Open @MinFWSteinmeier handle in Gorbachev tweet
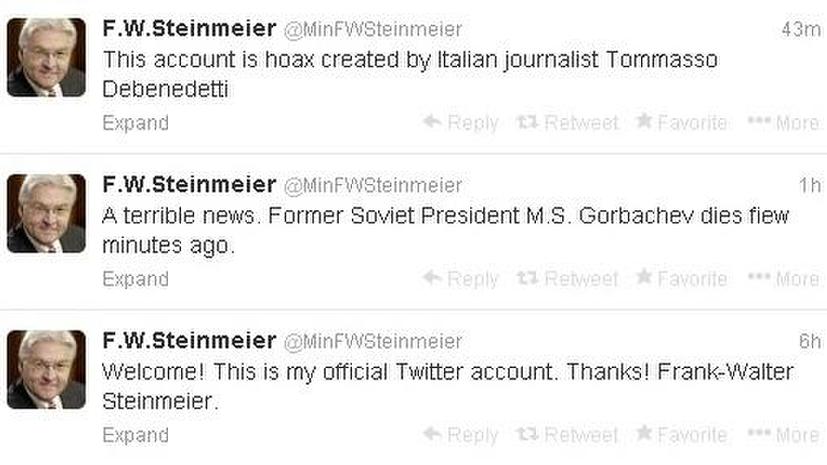Image resolution: width=827 pixels, height=465 pixels. [x=373, y=186]
